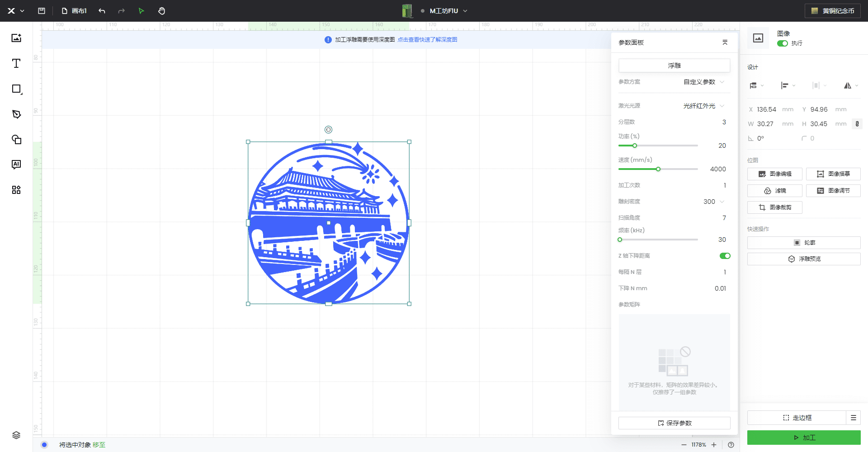Screen dimensions: 868x452
Task: Open the help question icon
Action: pos(731,445)
